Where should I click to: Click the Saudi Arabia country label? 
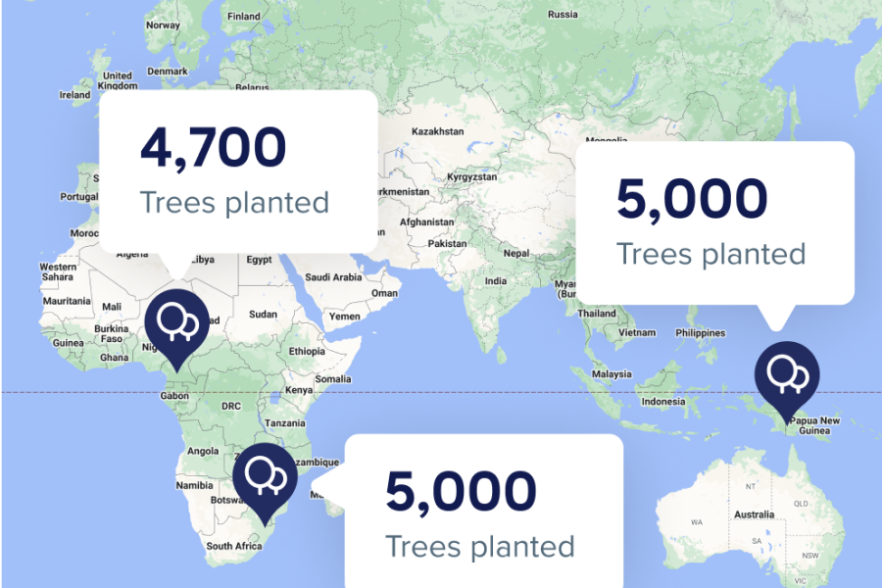click(333, 277)
